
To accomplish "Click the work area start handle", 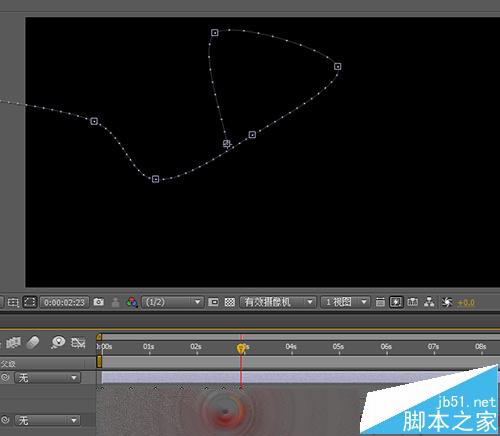I will tap(99, 362).
